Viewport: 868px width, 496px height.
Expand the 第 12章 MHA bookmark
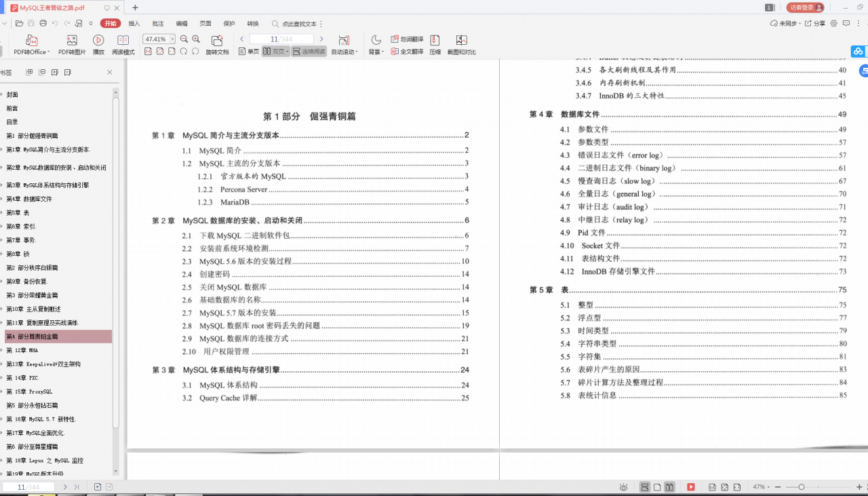pyautogui.click(x=2, y=350)
